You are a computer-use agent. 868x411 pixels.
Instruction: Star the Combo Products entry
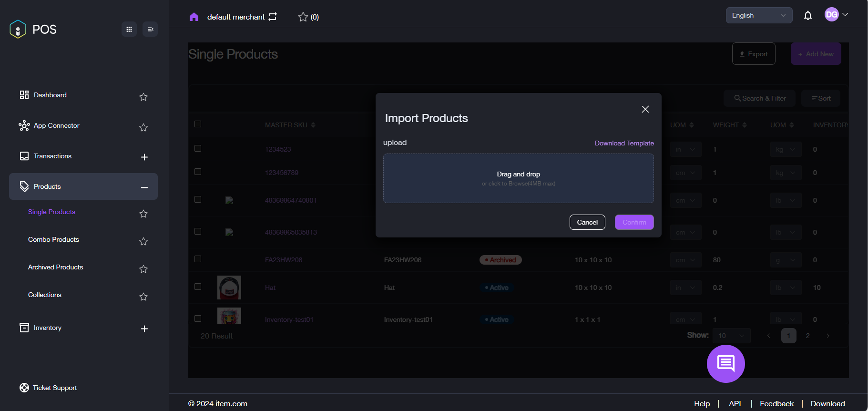click(143, 241)
